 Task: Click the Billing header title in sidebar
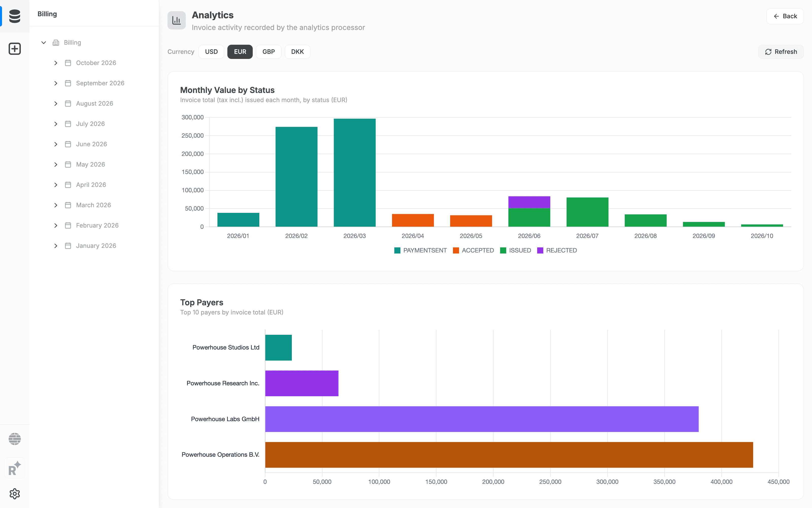(47, 14)
